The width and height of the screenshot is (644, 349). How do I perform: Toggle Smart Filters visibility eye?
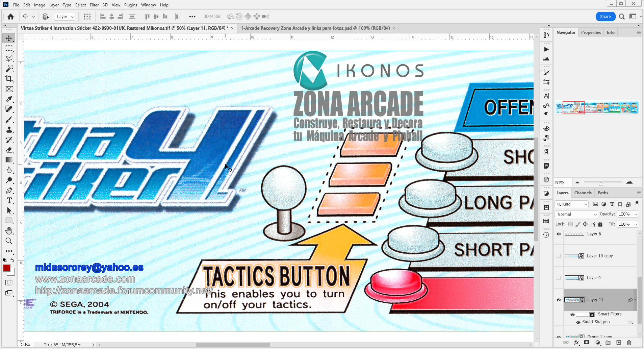point(572,315)
